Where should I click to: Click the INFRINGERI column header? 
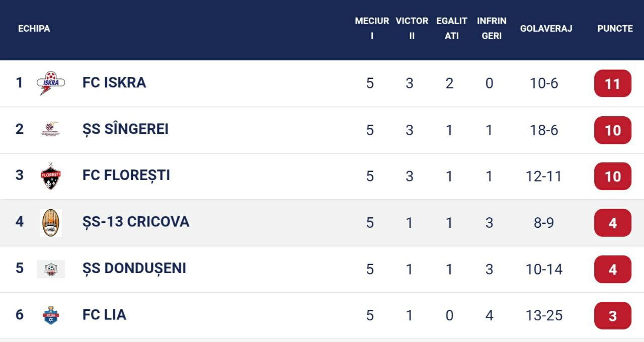pyautogui.click(x=492, y=28)
